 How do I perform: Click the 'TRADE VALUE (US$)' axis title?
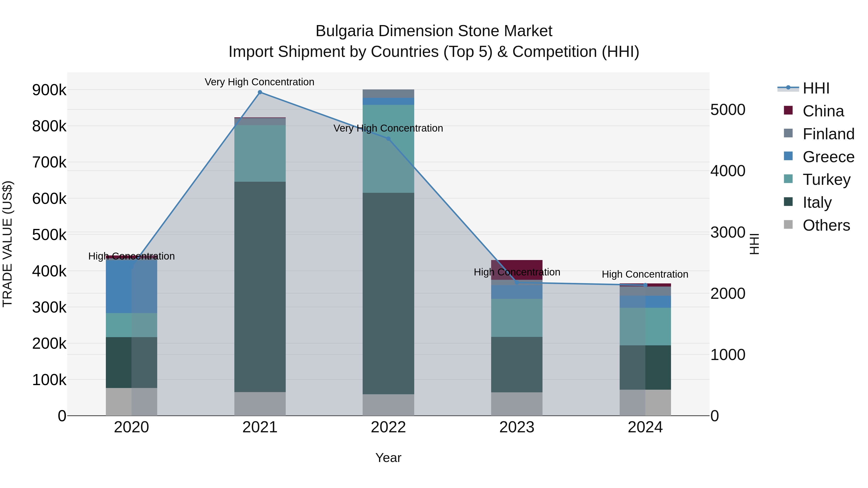pos(7,244)
